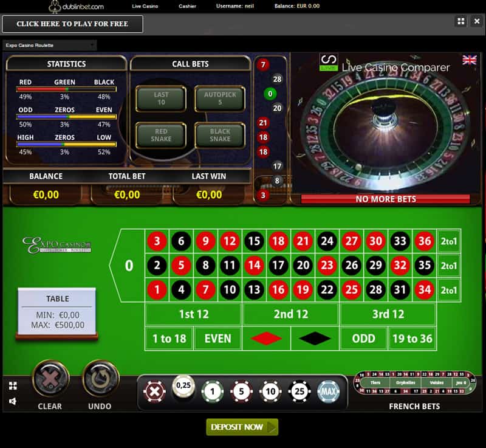
Task: Place a bet on red 1
Action: [x=157, y=289]
